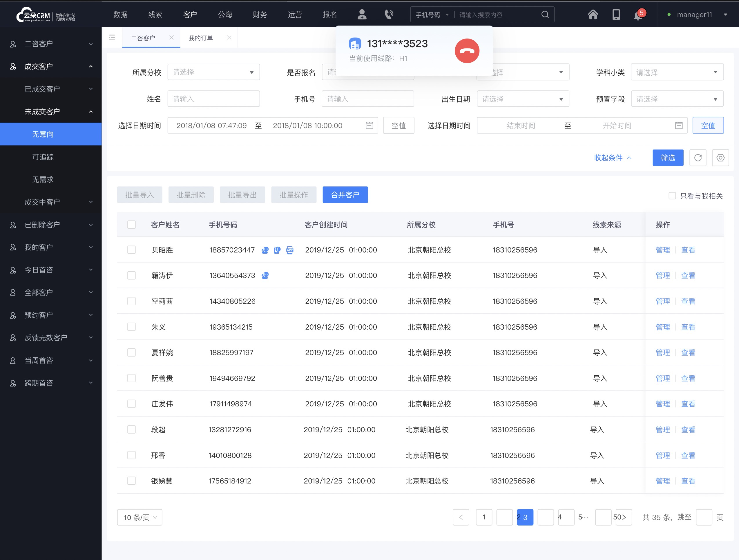Check the select-all checkbox in table header
Image resolution: width=739 pixels, height=560 pixels.
(131, 224)
